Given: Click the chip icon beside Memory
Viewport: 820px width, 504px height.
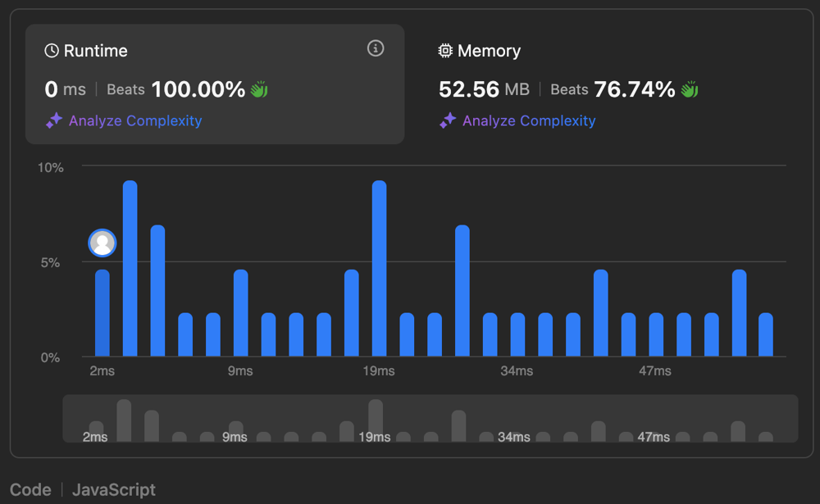Looking at the screenshot, I should click(445, 51).
